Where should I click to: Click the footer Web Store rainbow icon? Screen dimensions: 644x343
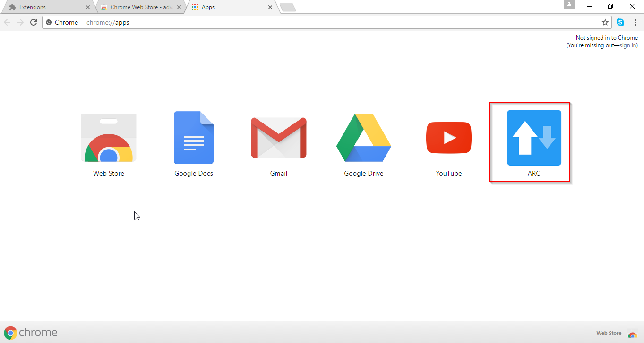(x=632, y=334)
